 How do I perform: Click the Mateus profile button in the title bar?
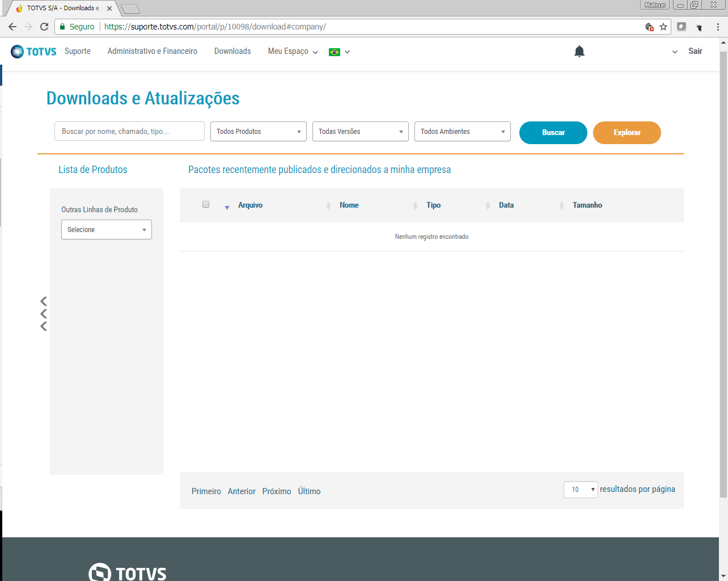pyautogui.click(x=655, y=5)
